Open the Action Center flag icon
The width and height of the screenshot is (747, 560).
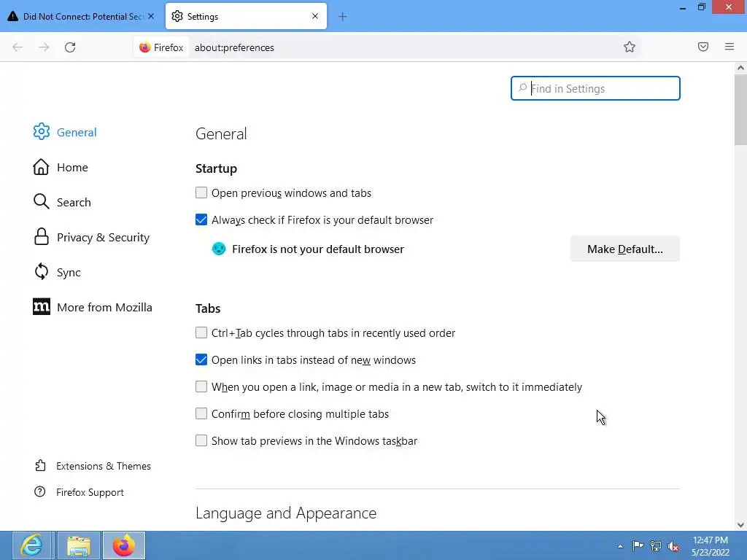pos(638,545)
